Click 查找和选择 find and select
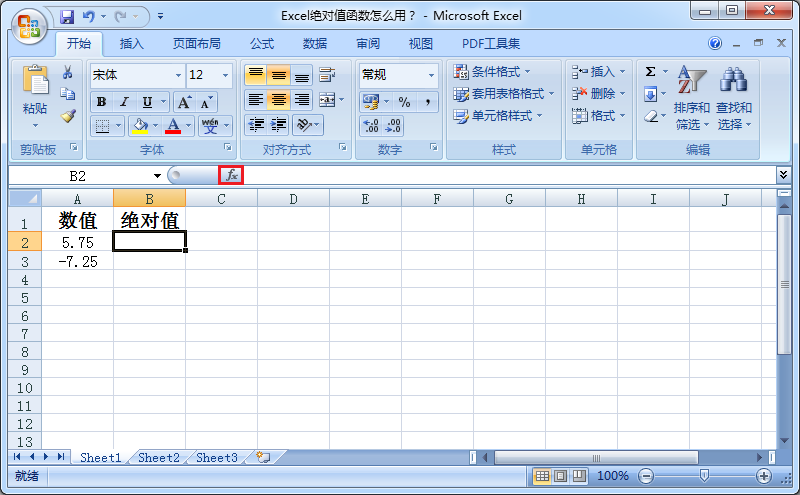The height and width of the screenshot is (495, 800). pyautogui.click(x=734, y=97)
